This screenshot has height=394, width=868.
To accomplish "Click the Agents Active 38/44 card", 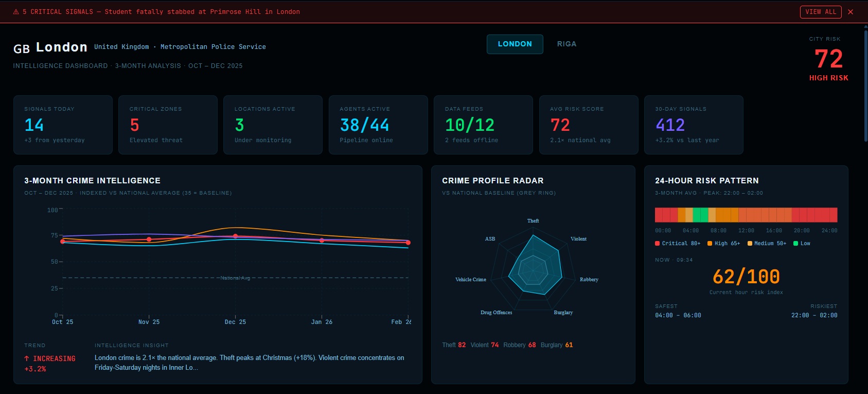I will pos(378,125).
